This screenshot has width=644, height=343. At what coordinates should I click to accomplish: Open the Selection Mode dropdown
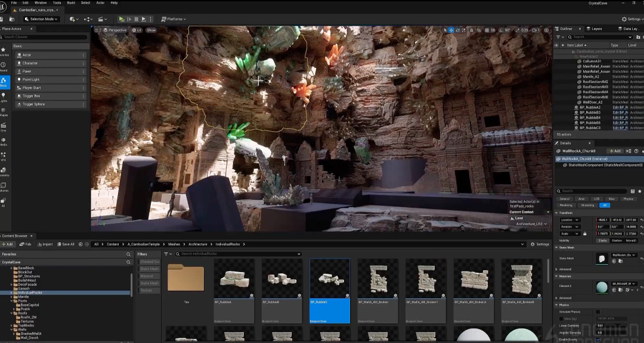pyautogui.click(x=42, y=19)
